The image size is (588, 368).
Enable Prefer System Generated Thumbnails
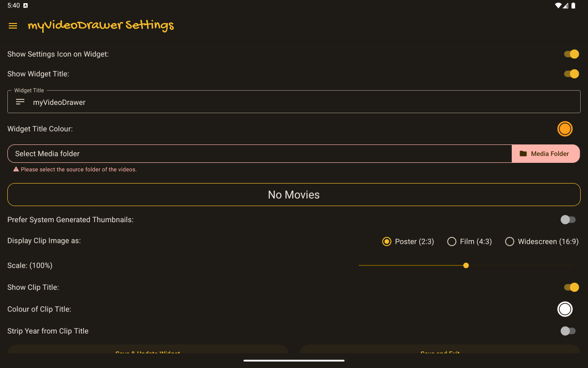coord(568,220)
